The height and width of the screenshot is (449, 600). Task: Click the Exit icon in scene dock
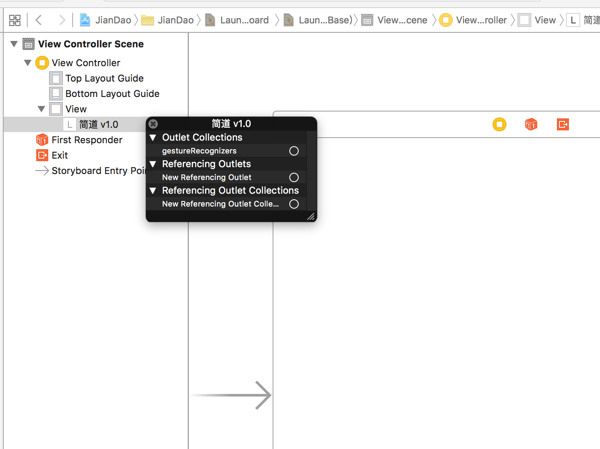(563, 124)
